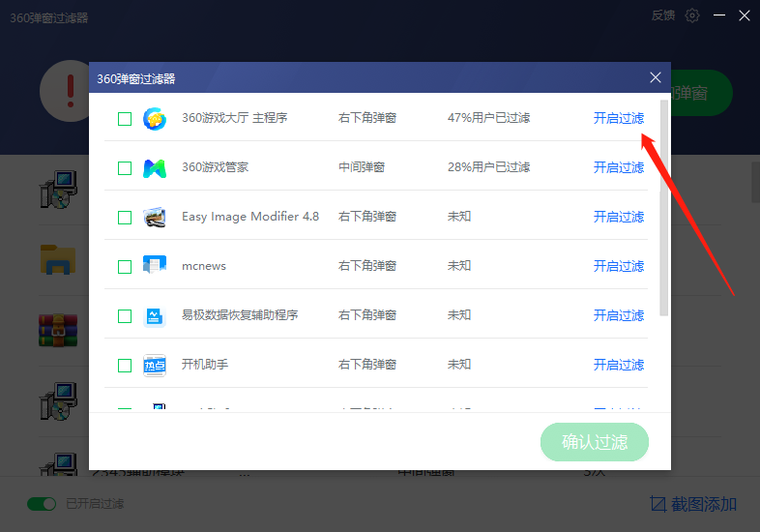Tick the mcnews checkbox
The height and width of the screenshot is (532, 760).
click(125, 267)
